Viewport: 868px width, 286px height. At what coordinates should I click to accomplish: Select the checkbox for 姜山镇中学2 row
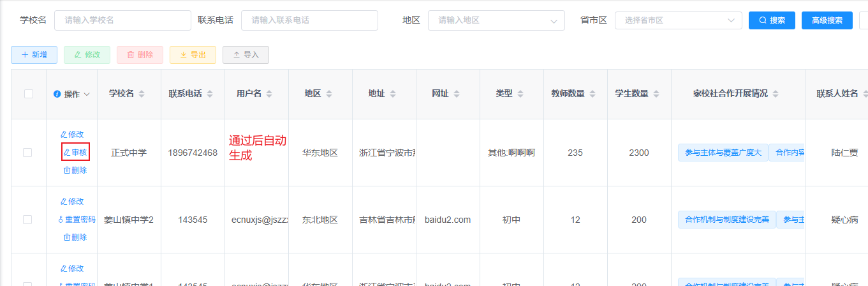(27, 220)
